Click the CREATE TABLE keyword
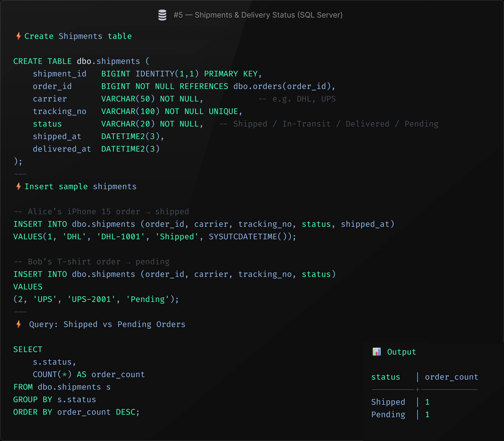 coord(42,61)
